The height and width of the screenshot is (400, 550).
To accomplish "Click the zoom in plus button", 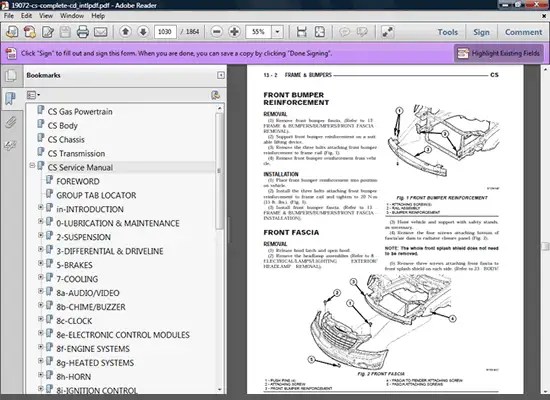I will 234,32.
